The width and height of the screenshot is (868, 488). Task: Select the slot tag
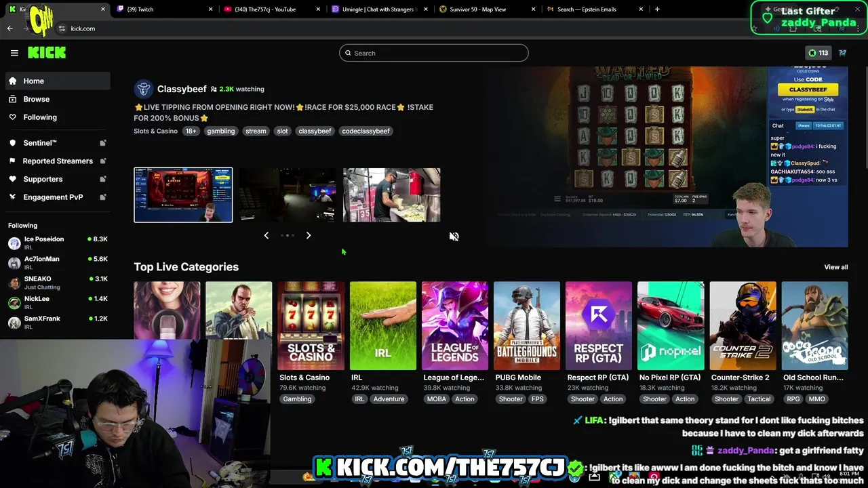pyautogui.click(x=282, y=131)
